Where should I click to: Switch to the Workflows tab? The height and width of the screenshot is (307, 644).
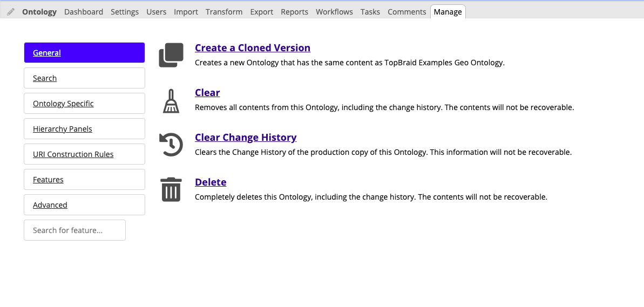[x=334, y=12]
